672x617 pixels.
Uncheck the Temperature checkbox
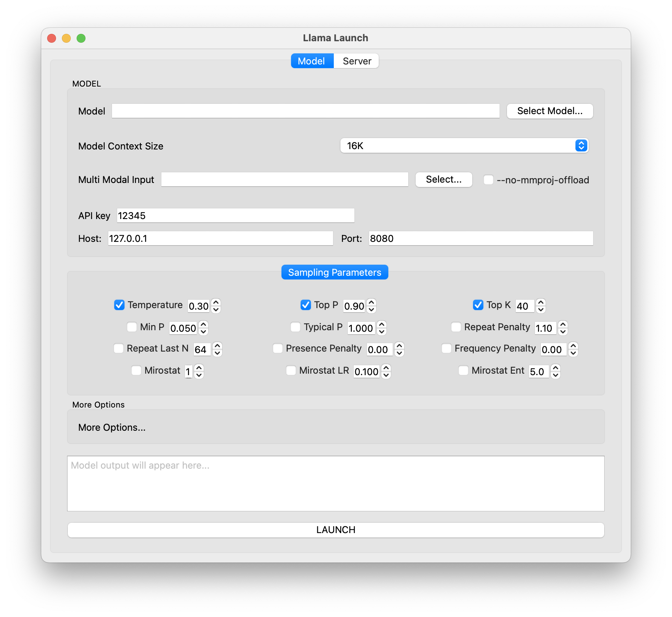pyautogui.click(x=119, y=305)
